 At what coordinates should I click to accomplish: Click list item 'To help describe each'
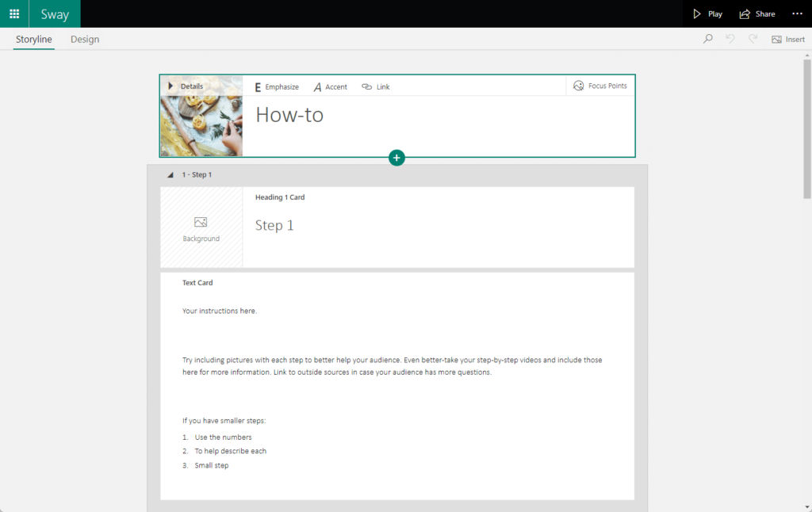(x=231, y=452)
